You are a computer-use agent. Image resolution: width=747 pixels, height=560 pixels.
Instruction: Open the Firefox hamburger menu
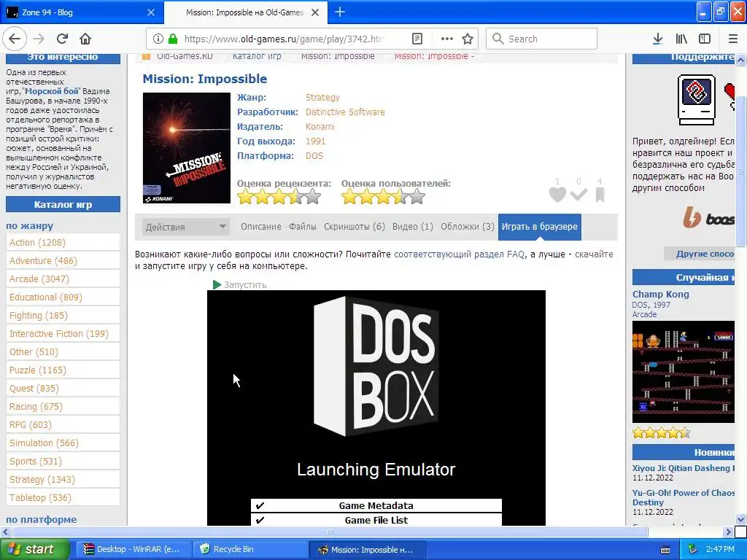[x=733, y=39]
